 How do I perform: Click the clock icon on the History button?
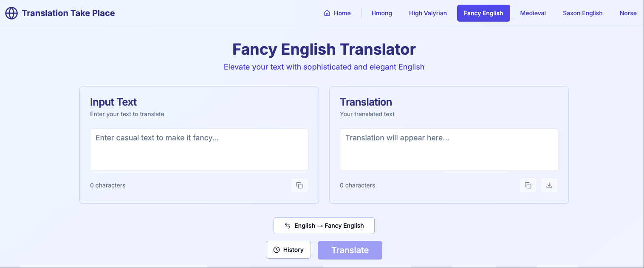tap(277, 250)
